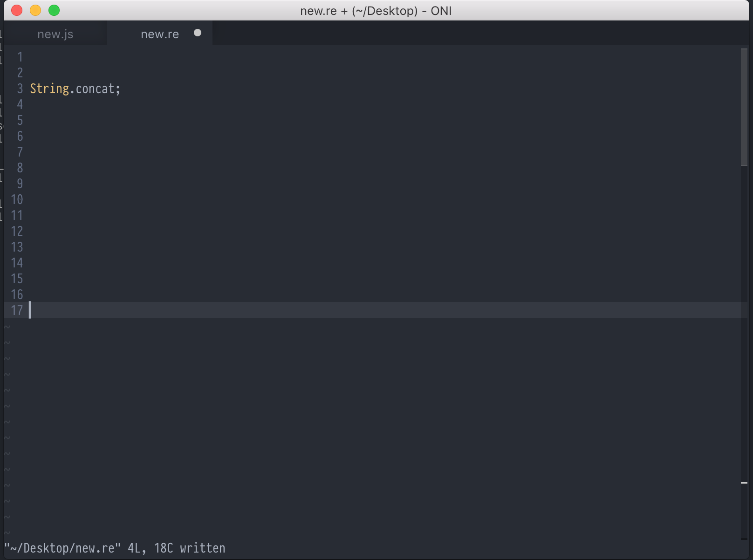
Task: Click the word concat in the code
Action: point(96,89)
